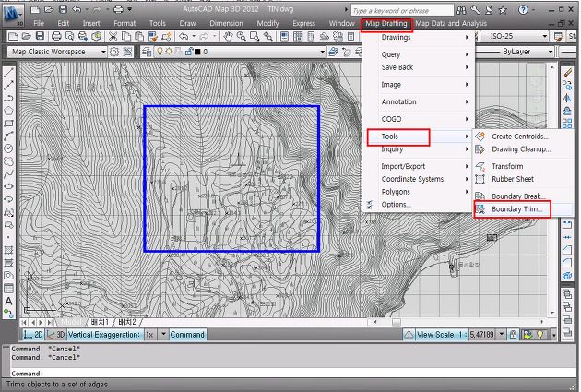The height and width of the screenshot is (392, 581).
Task: Toggle the status bar viewport lock icon
Action: 513,335
